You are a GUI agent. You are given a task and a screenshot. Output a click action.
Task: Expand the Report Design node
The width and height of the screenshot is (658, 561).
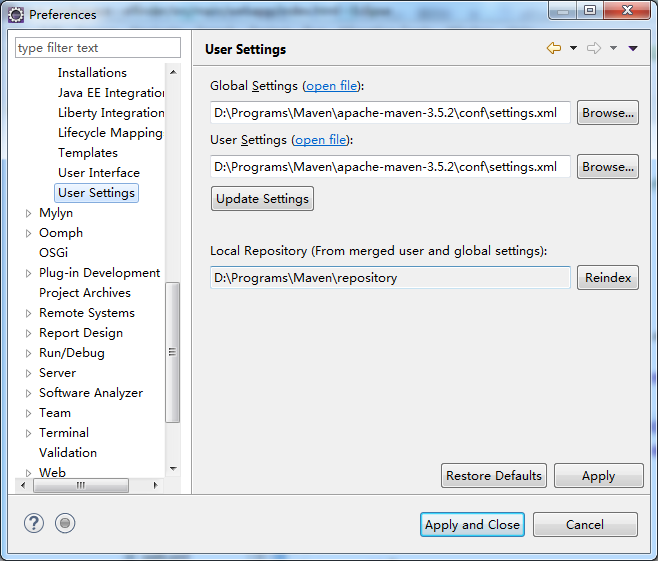[28, 334]
